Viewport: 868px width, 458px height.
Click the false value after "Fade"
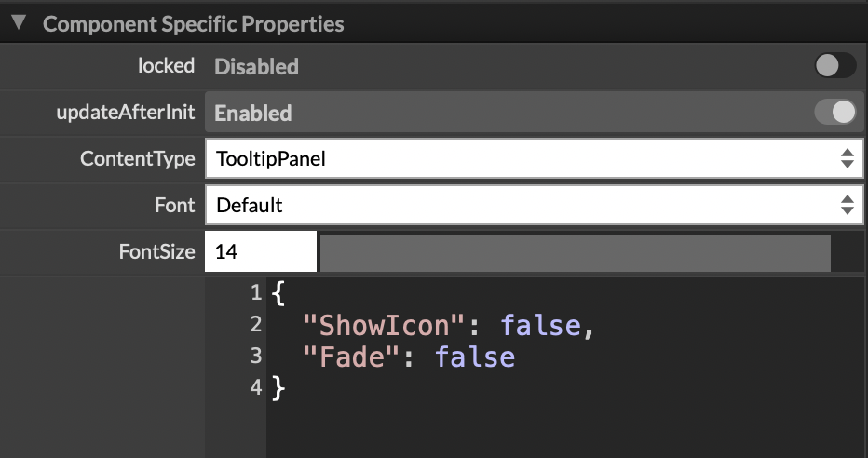[x=474, y=357]
